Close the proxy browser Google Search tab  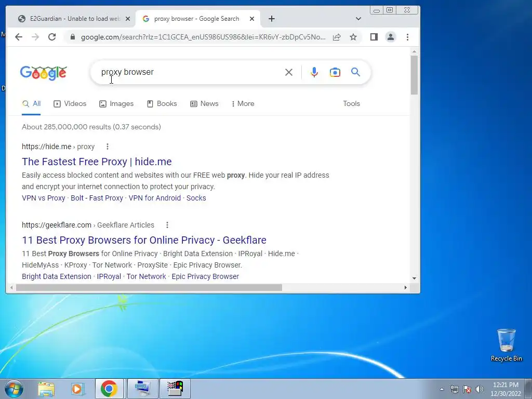(x=252, y=19)
